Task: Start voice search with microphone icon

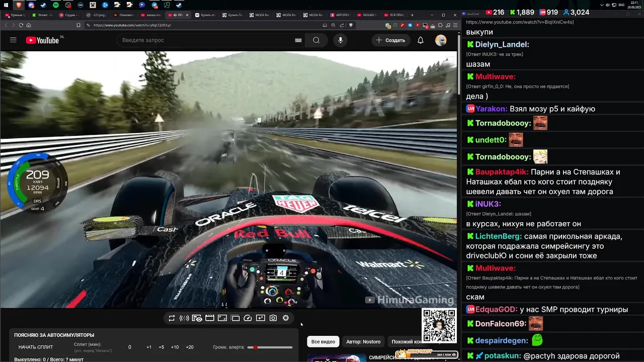Action: (341, 40)
